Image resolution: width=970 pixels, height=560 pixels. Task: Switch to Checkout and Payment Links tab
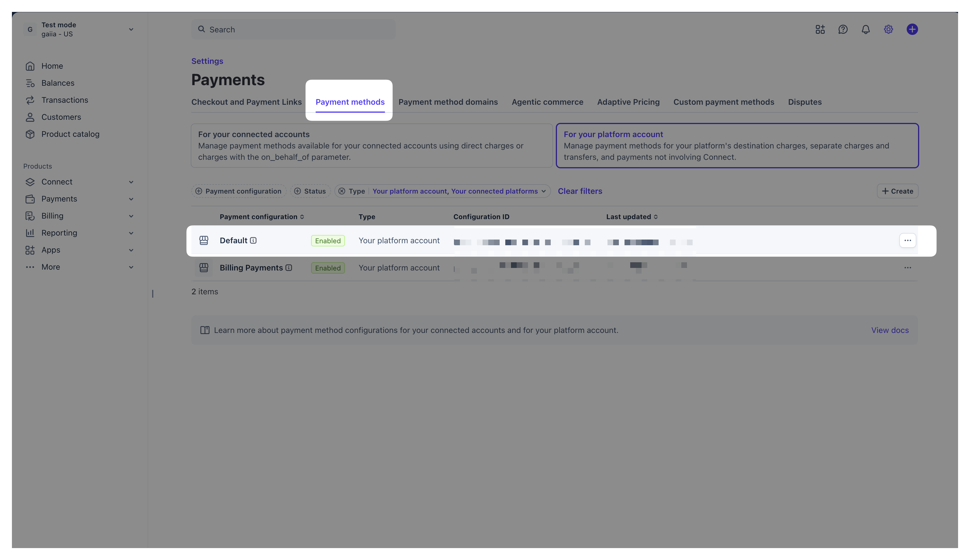click(x=246, y=102)
